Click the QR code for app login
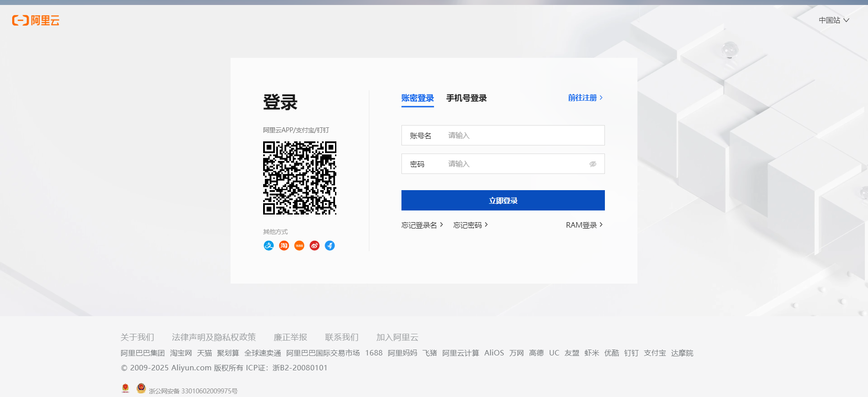The height and width of the screenshot is (397, 868). 300,178
